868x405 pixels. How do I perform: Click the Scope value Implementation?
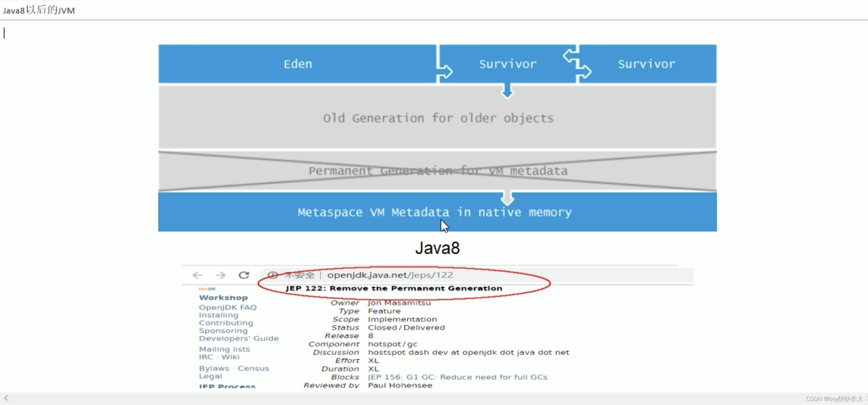point(402,319)
